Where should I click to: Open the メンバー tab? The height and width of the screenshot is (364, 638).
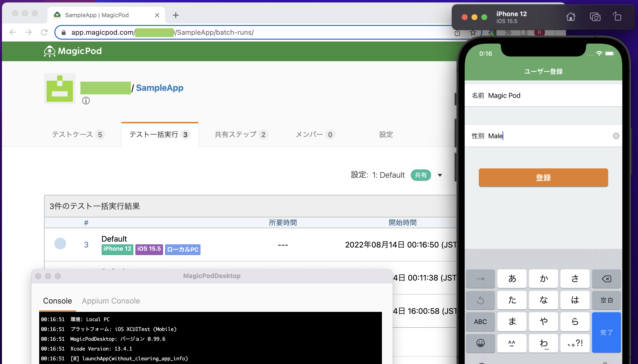click(315, 134)
